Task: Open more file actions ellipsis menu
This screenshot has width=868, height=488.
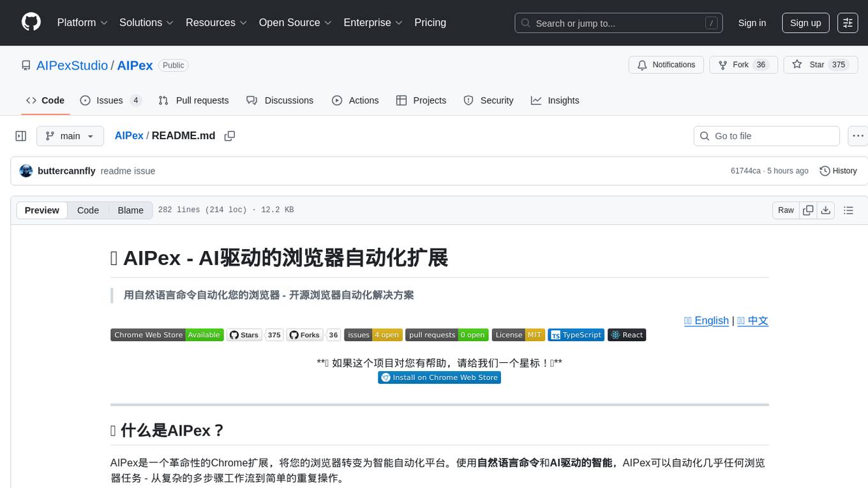Action: [858, 136]
